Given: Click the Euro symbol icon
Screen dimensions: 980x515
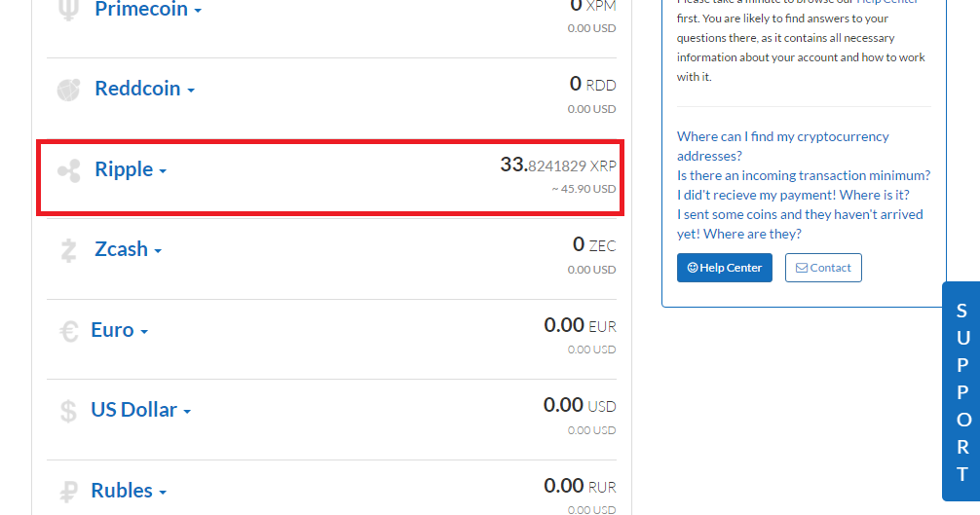Looking at the screenshot, I should click(69, 331).
